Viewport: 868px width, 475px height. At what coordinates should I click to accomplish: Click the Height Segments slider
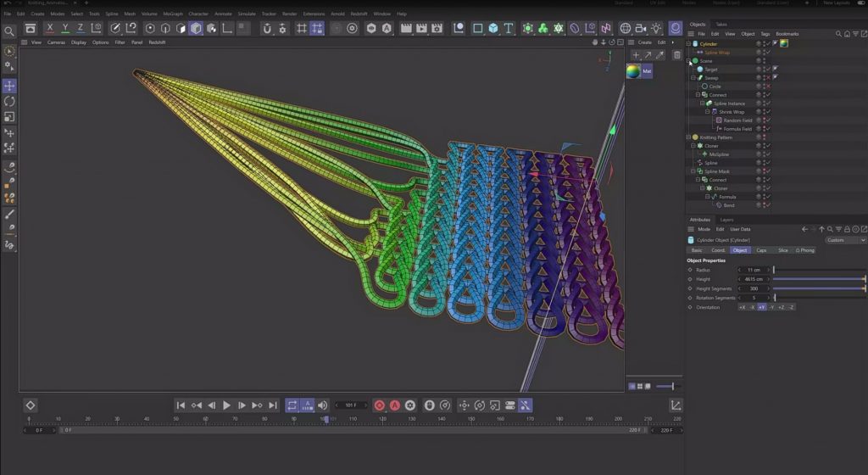820,288
